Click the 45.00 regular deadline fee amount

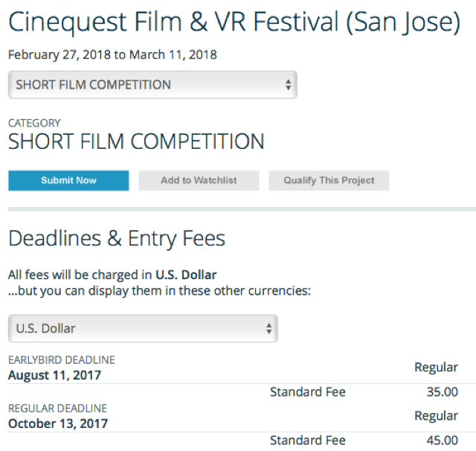point(442,440)
